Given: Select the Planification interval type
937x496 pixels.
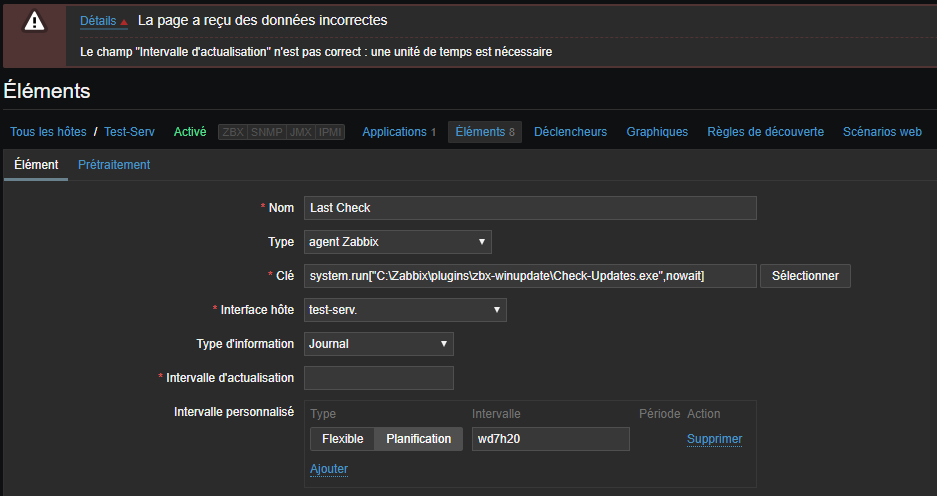Looking at the screenshot, I should click(418, 439).
